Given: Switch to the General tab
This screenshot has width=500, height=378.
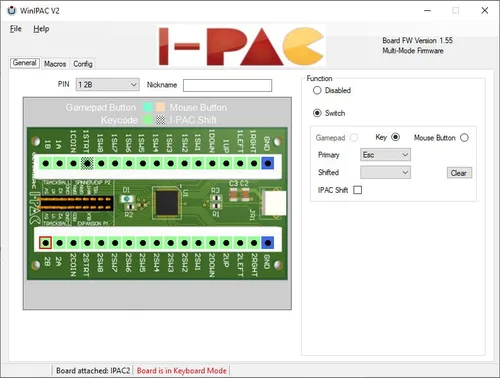Looking at the screenshot, I should point(25,63).
